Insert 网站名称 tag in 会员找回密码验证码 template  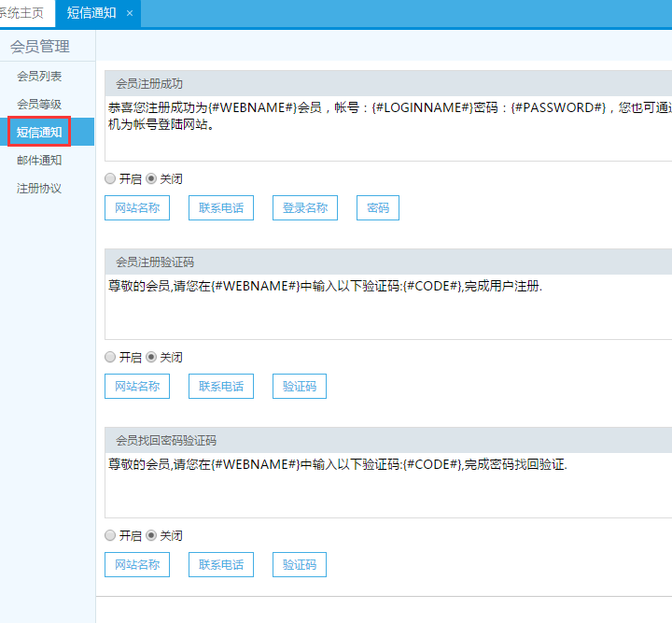coord(137,565)
